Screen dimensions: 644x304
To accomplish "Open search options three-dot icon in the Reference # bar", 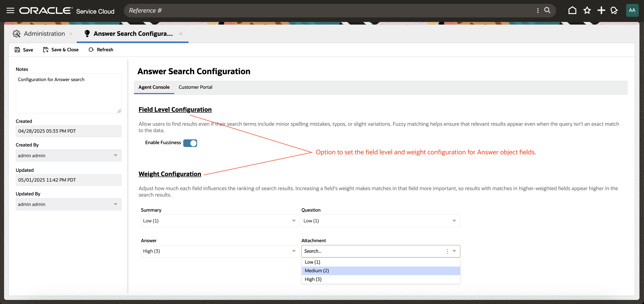I will (538, 10).
